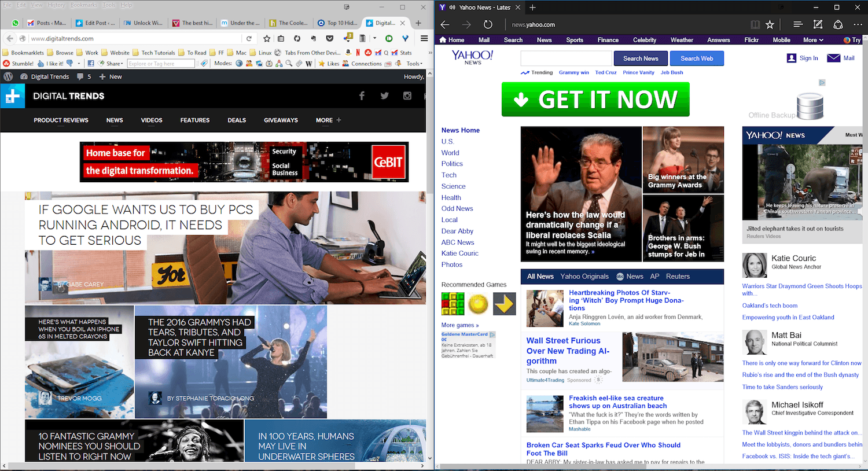This screenshot has width=868, height=471.
Task: Open PRODUCT REVIEWS on Digital Trends nav
Action: (x=61, y=120)
